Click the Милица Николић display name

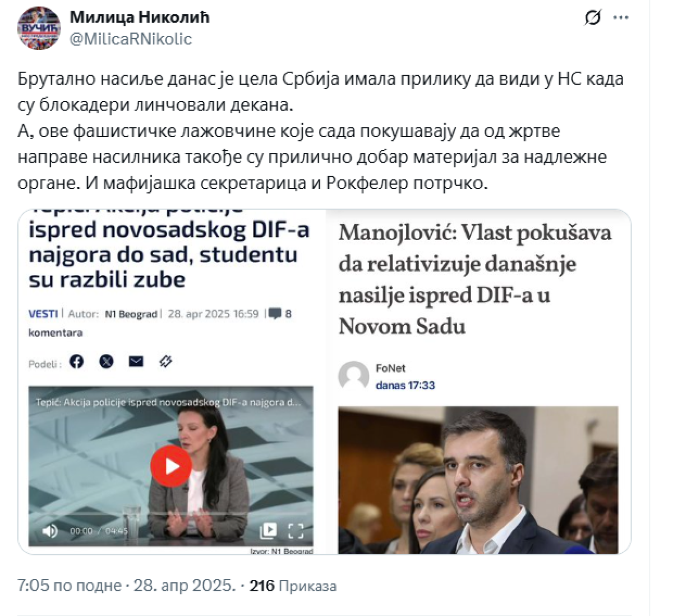[140, 17]
